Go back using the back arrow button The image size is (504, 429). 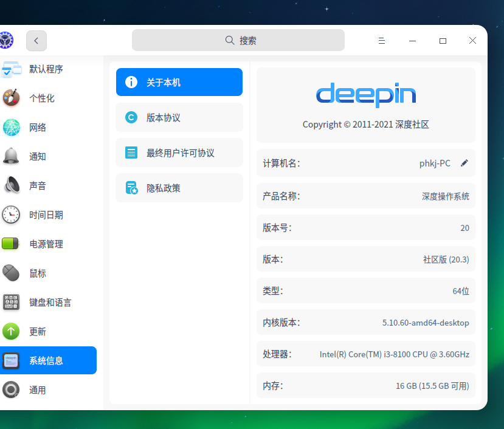point(36,41)
